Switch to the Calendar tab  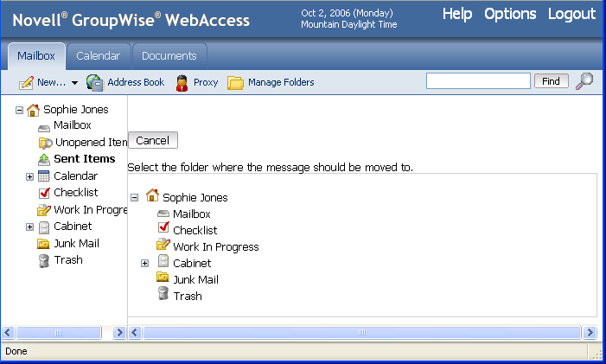(x=98, y=56)
